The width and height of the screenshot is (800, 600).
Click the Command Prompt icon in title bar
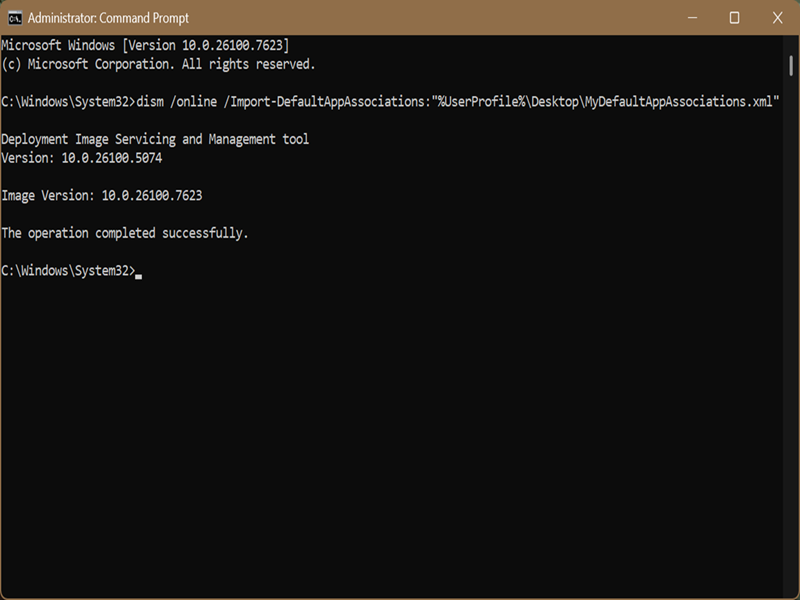tap(15, 18)
